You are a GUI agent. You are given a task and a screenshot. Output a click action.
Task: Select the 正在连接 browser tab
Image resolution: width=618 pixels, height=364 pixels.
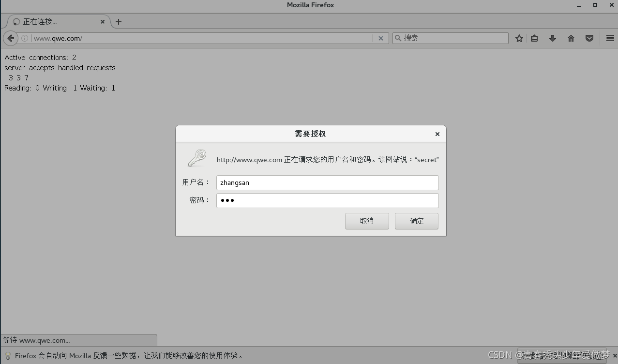(x=53, y=21)
